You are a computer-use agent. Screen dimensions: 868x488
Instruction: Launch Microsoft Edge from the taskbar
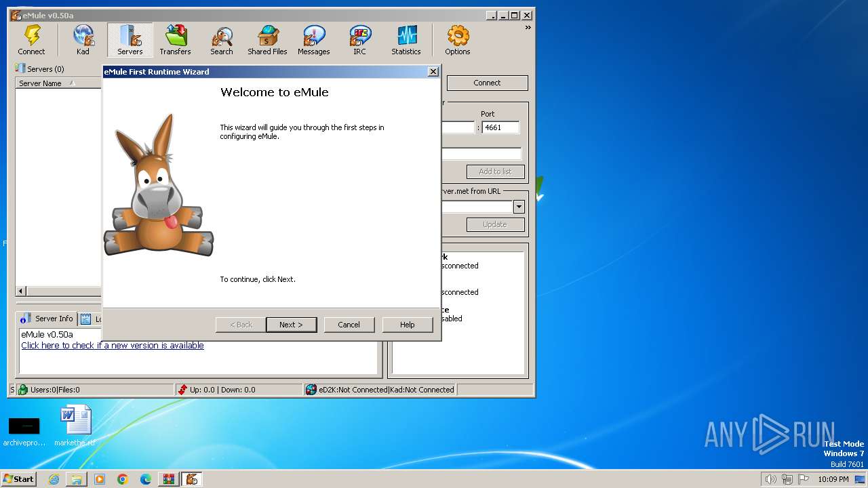[x=146, y=479]
